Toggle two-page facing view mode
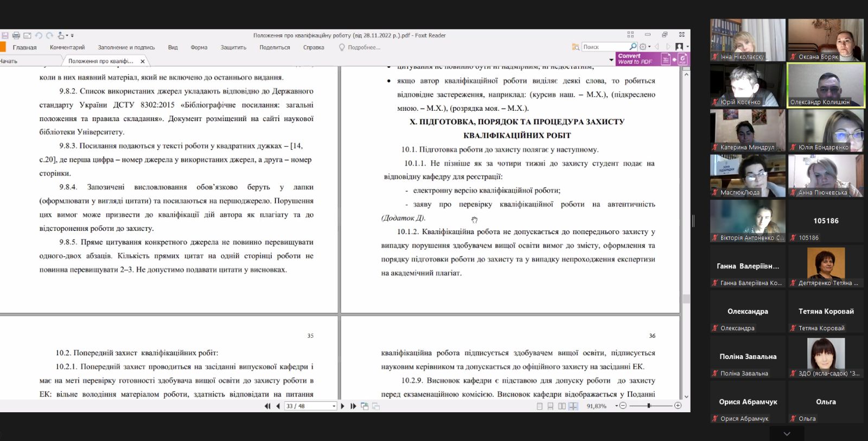868x441 pixels. point(561,406)
